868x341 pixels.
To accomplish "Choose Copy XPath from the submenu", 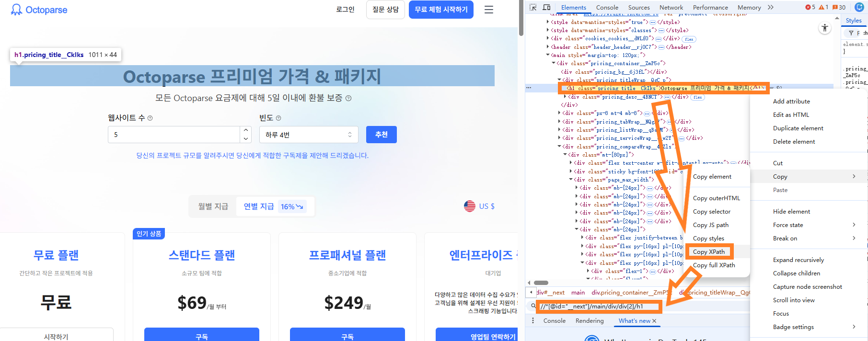I will point(709,251).
